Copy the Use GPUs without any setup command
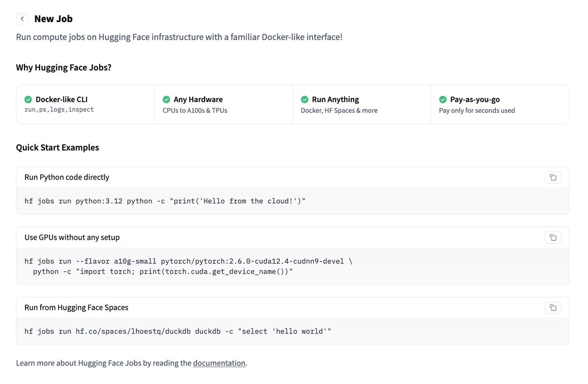The image size is (588, 384). 553,237
